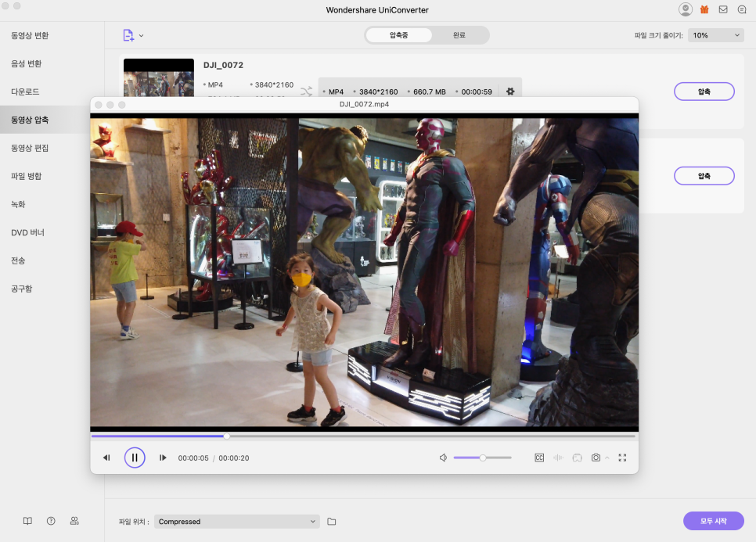Click the add file icon
Image resolution: width=756 pixels, height=542 pixels.
128,35
